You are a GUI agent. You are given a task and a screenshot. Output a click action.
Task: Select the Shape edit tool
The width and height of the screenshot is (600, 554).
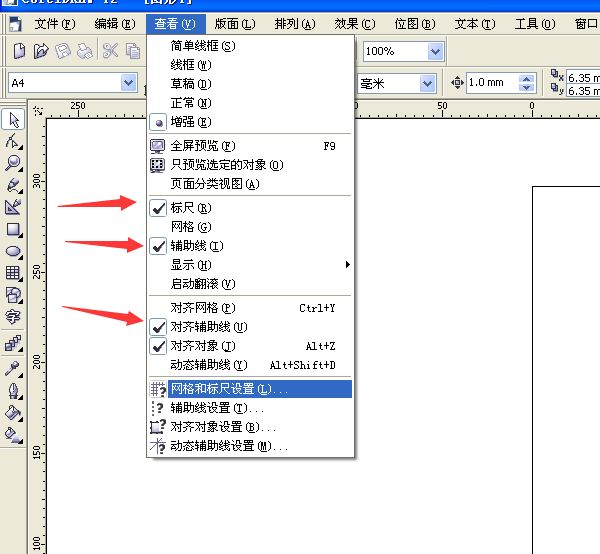(13, 141)
